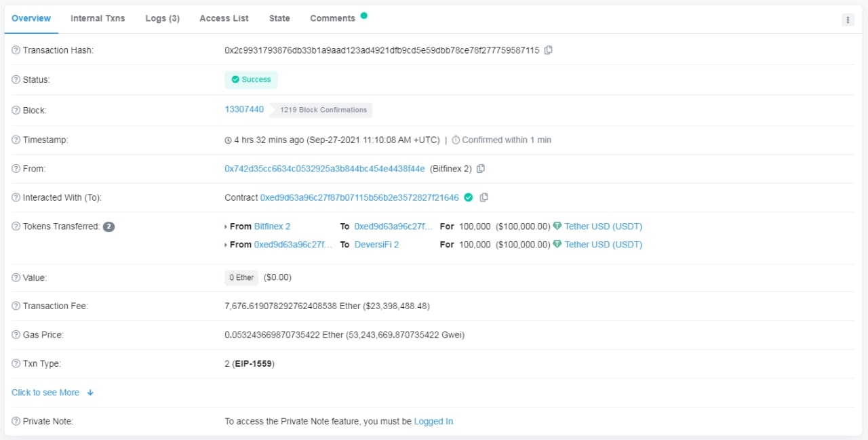Click help icon beside Private Note
This screenshot has width=868, height=440.
[x=16, y=422]
